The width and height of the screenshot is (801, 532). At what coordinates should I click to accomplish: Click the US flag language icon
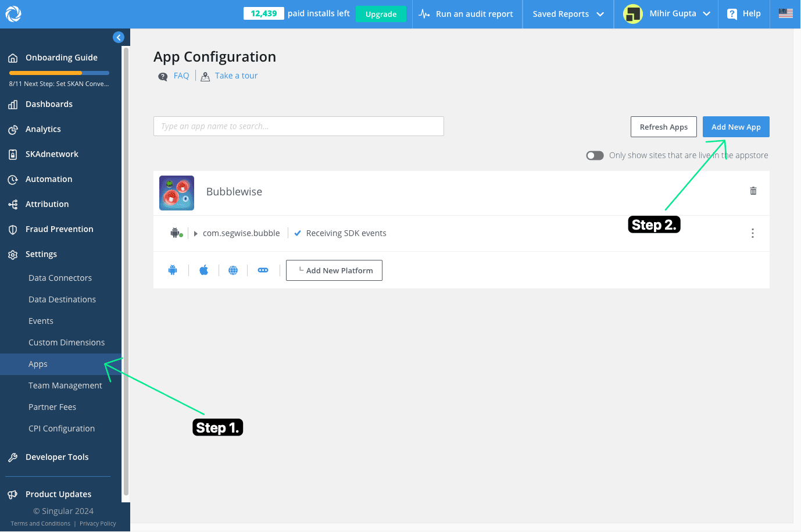pos(785,13)
